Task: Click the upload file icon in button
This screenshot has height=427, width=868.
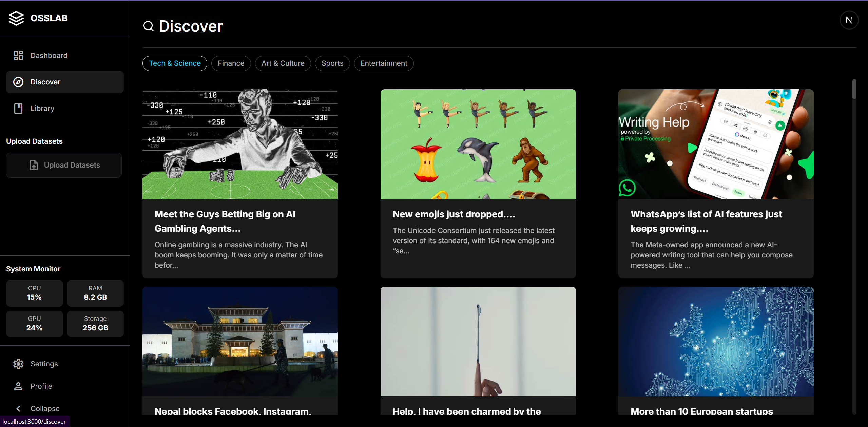Action: pos(34,165)
